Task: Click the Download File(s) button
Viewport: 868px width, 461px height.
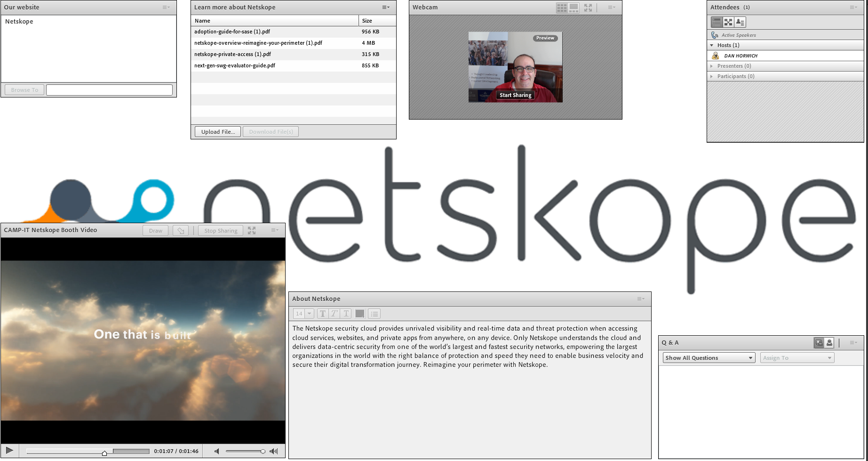Action: [271, 132]
